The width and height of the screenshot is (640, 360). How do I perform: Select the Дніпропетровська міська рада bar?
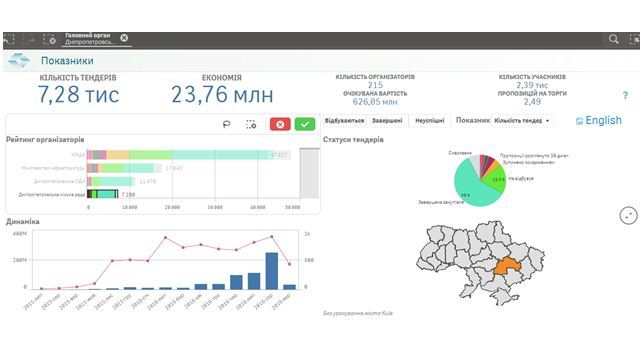[x=102, y=194]
